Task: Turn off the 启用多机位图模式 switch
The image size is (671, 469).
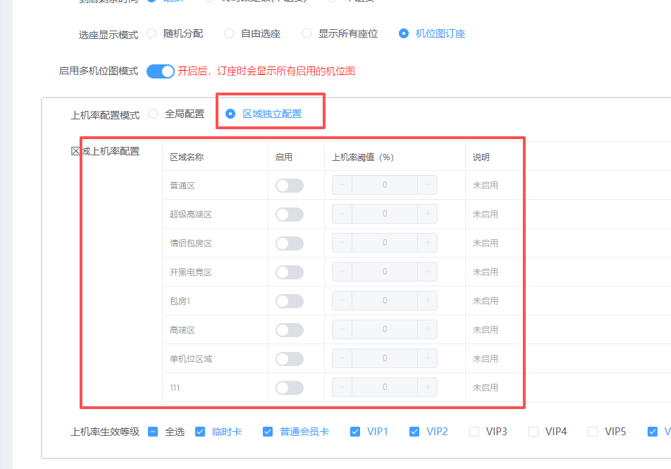Action: click(160, 71)
